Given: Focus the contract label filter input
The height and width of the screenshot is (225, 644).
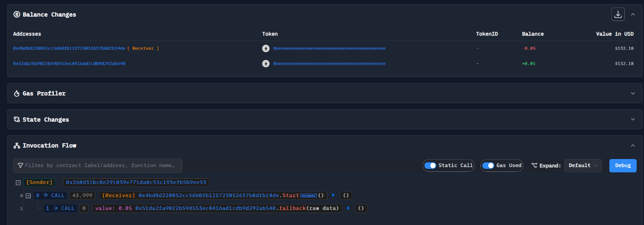Looking at the screenshot, I should tap(101, 165).
